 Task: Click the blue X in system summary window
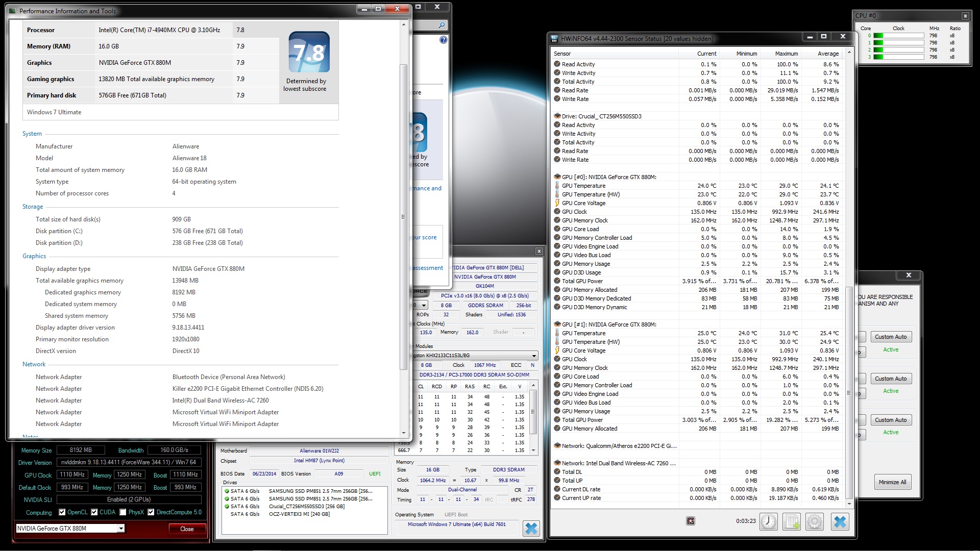point(531,529)
